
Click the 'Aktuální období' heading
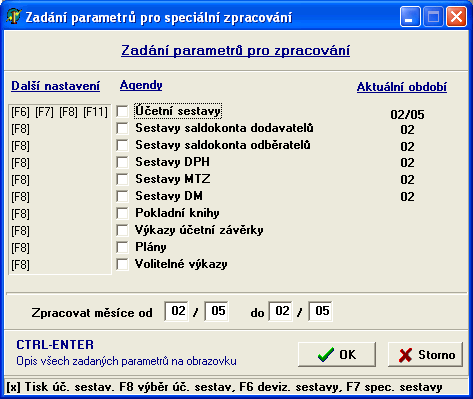coord(402,87)
